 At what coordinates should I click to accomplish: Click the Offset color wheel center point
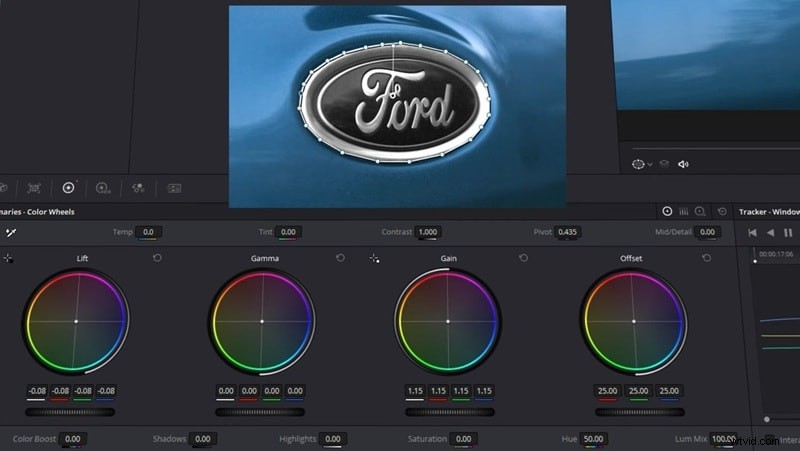tap(634, 321)
